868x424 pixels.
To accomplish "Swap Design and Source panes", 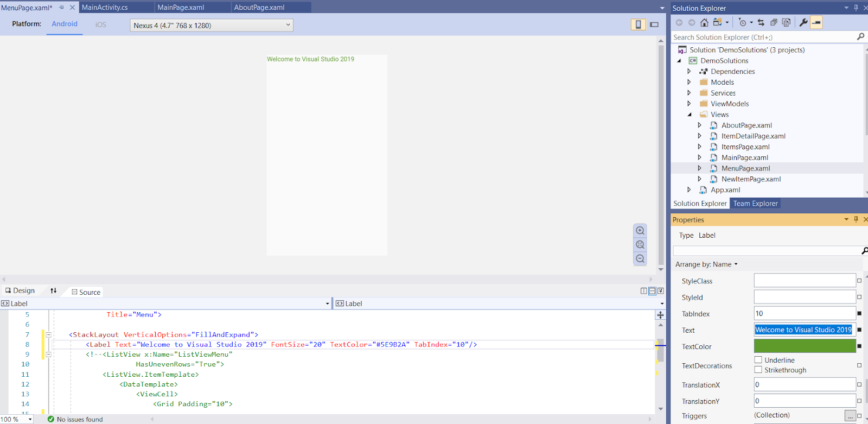I will (54, 291).
